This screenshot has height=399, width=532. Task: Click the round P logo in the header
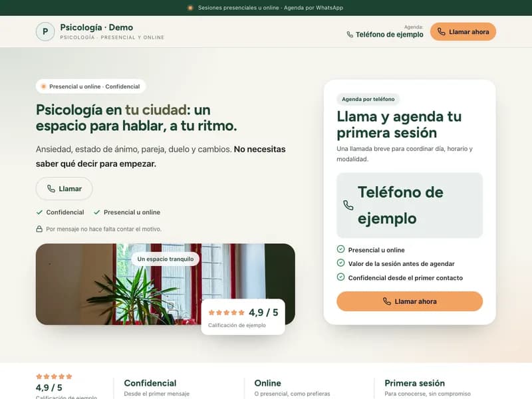[45, 31]
